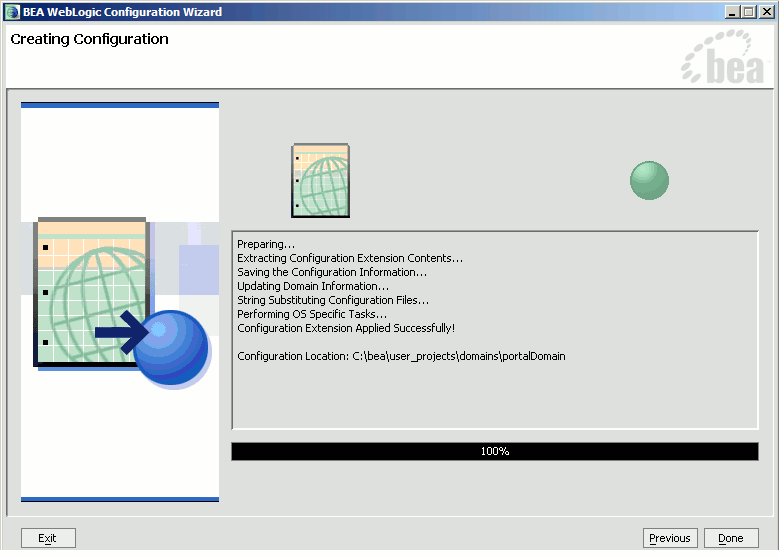The width and height of the screenshot is (779, 558).
Task: Click the Configuration Location path line
Action: pos(401,356)
